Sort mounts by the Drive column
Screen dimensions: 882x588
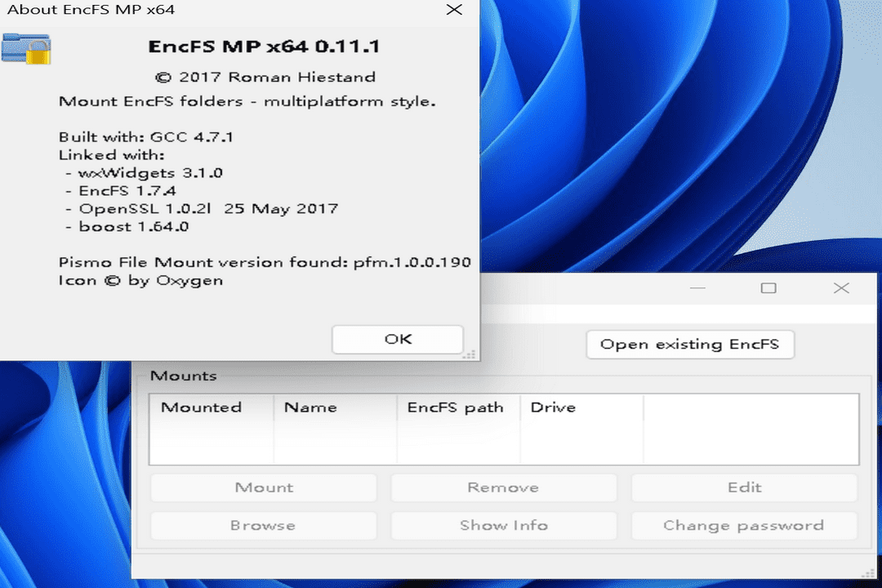[553, 407]
